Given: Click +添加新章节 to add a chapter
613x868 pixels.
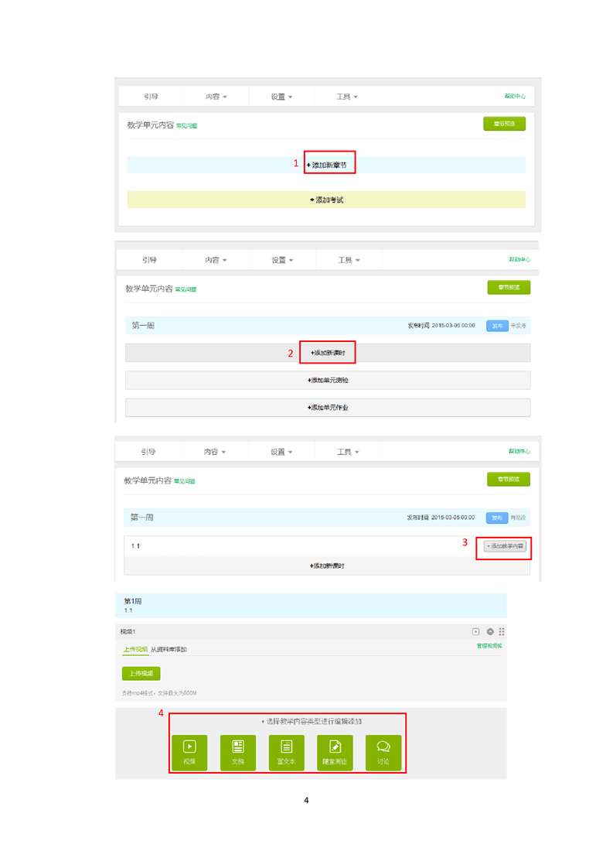Looking at the screenshot, I should [x=327, y=165].
